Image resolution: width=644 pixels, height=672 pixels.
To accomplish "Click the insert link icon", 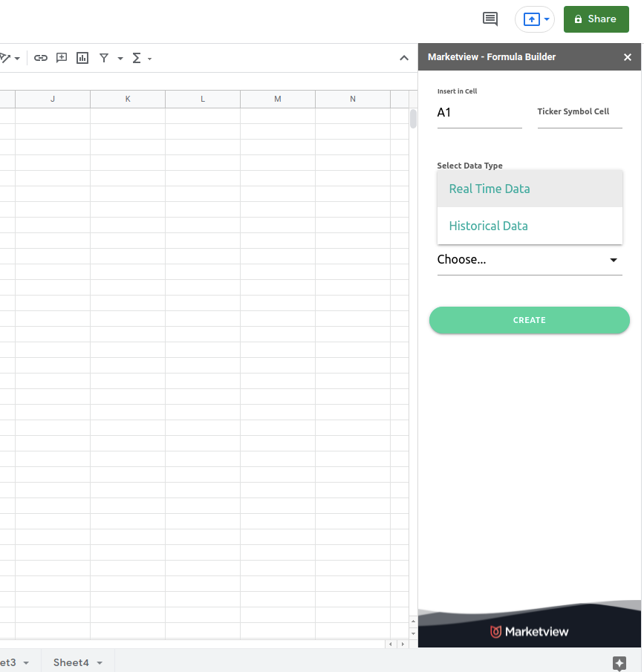I will click(x=41, y=58).
